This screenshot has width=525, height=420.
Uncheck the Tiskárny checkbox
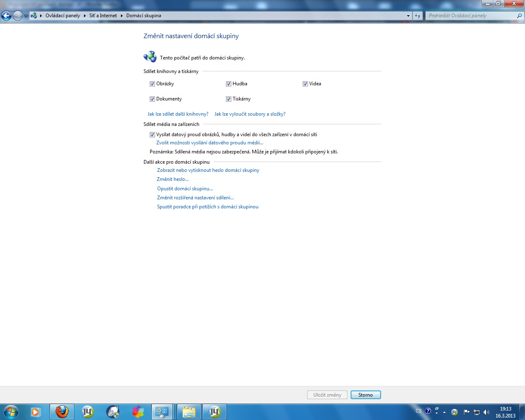(228, 99)
